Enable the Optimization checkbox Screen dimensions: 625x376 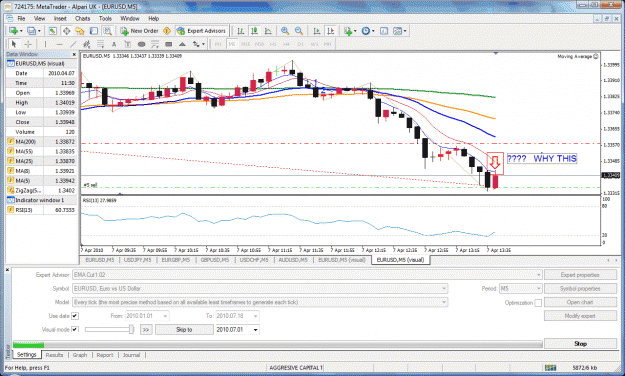538,303
